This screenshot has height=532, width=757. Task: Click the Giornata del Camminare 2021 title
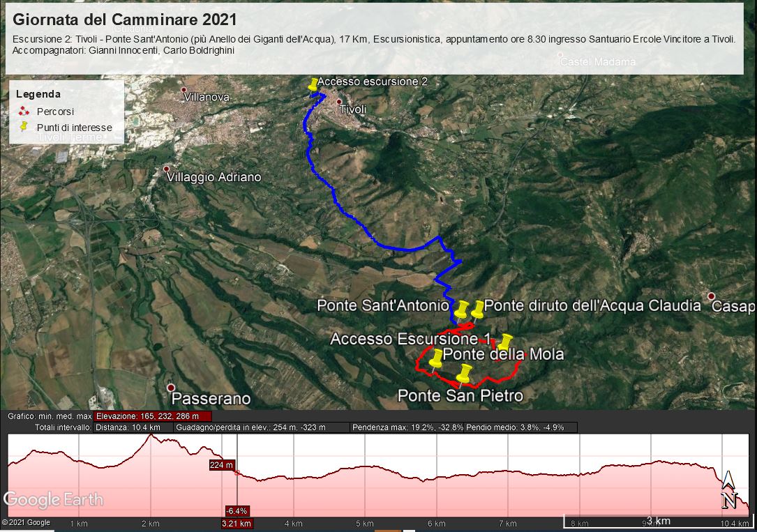[125, 20]
